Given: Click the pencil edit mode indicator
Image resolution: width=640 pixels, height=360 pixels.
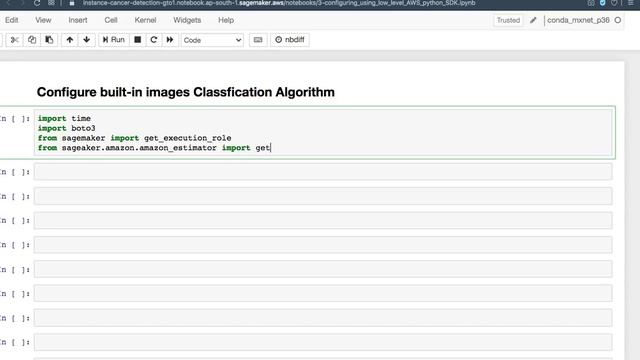Looking at the screenshot, I should pyautogui.click(x=533, y=20).
